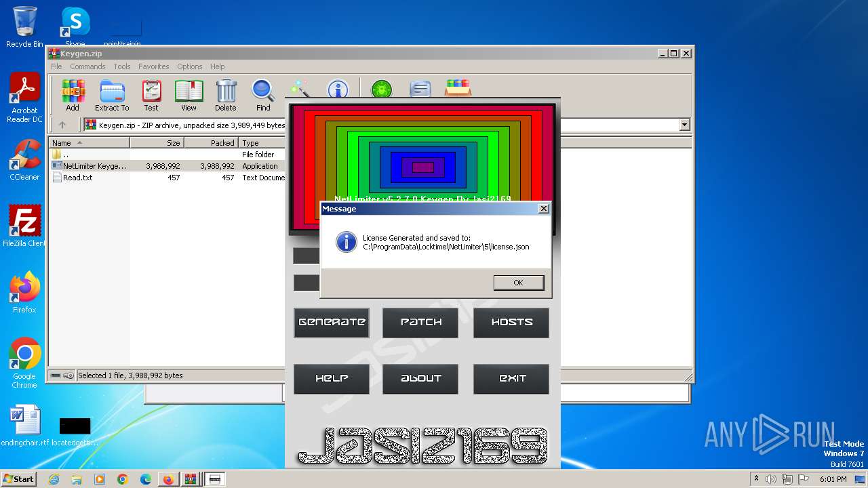Screen dimensions: 868x488
Task: Sort by the Packed column header
Action: click(211, 143)
